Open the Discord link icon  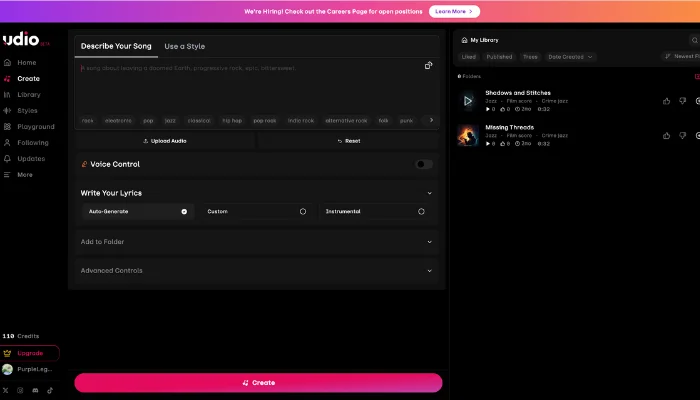(35, 390)
